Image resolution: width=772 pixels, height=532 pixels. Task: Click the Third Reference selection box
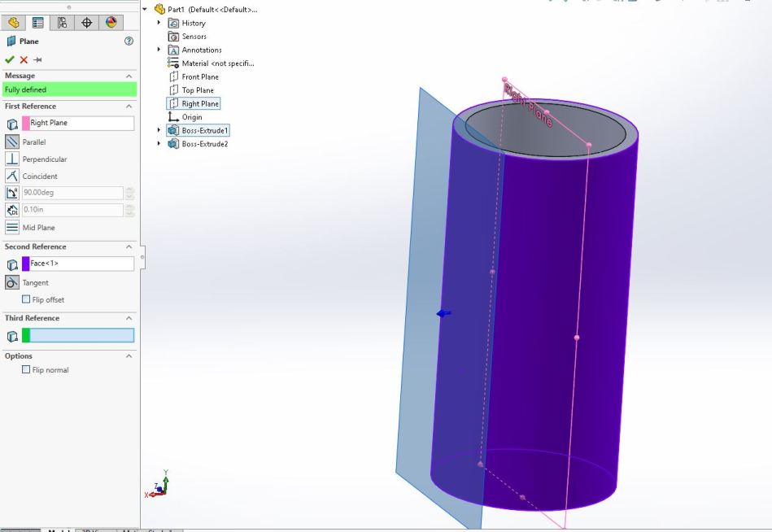pyautogui.click(x=81, y=335)
